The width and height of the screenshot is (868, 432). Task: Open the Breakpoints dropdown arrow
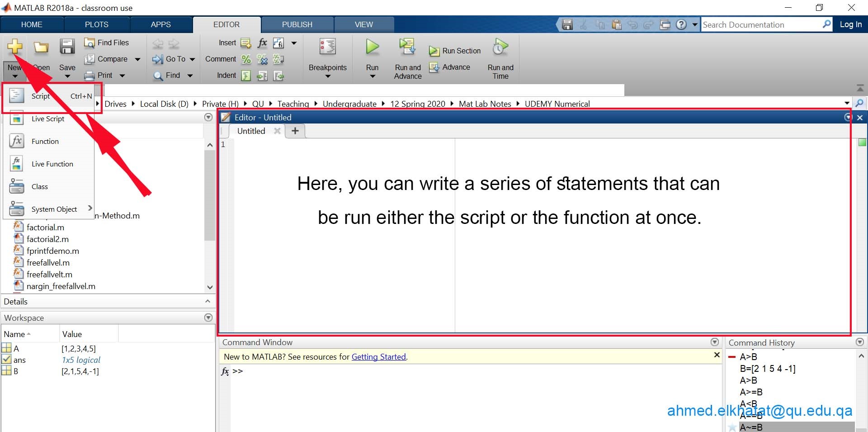(328, 76)
